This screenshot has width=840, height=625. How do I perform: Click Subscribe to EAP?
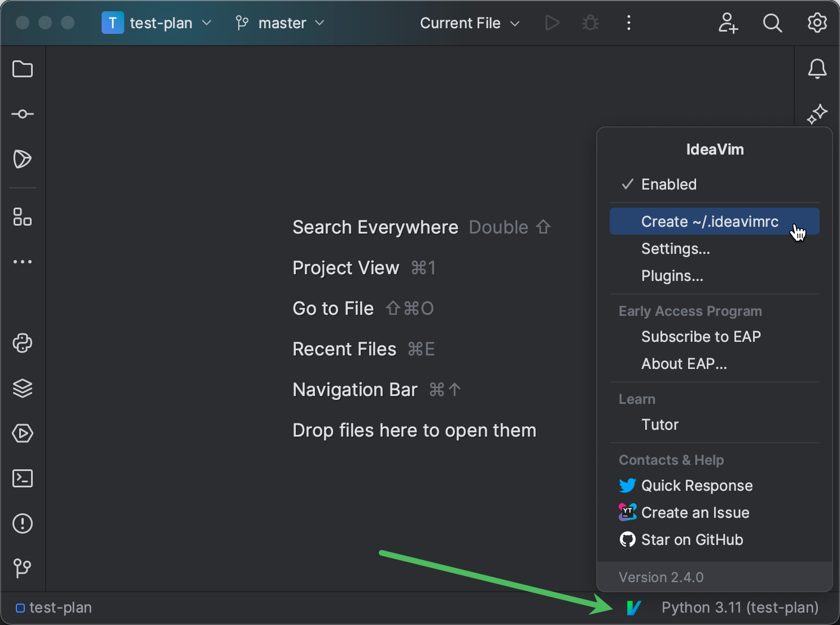(x=701, y=336)
